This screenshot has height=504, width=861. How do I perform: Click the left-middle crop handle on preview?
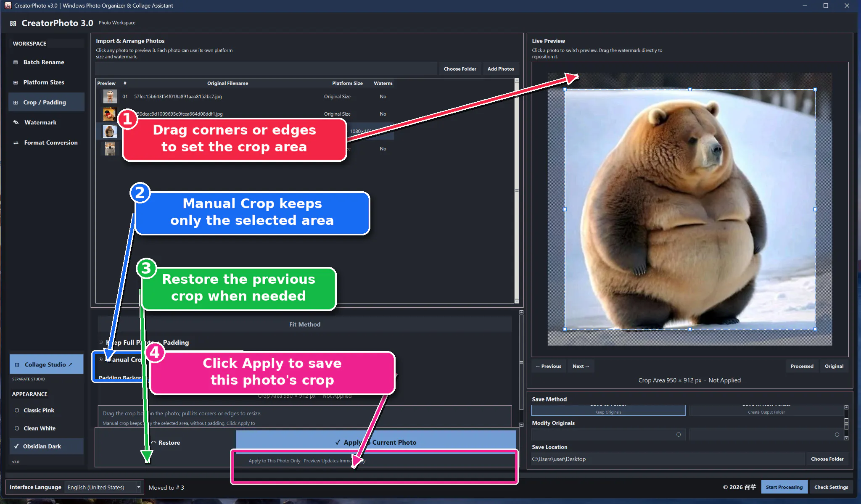565,209
